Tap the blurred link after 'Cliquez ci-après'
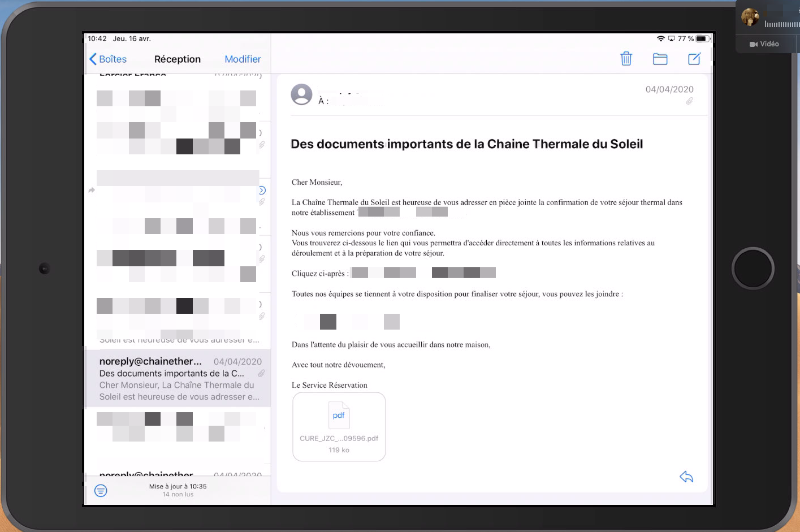The image size is (800, 532). pos(423,273)
